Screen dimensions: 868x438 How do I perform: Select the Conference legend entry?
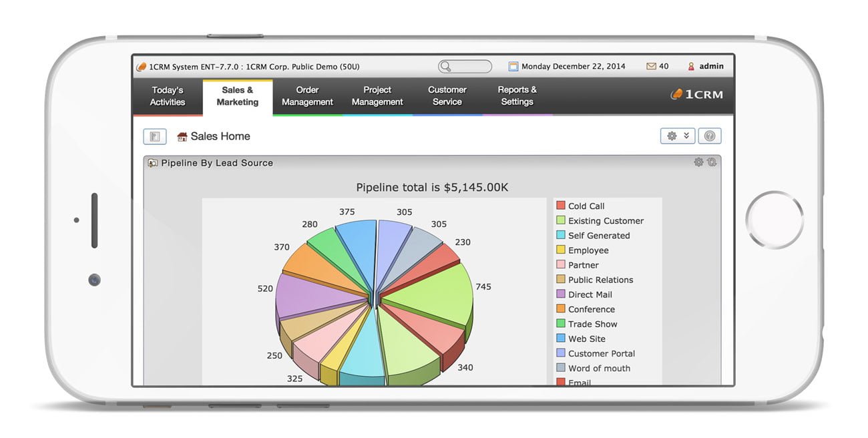(x=586, y=309)
